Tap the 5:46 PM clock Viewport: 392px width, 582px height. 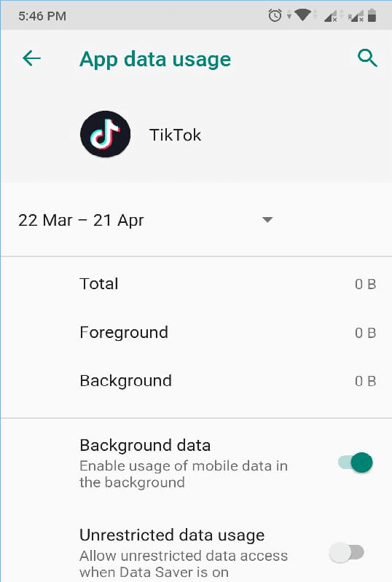42,16
